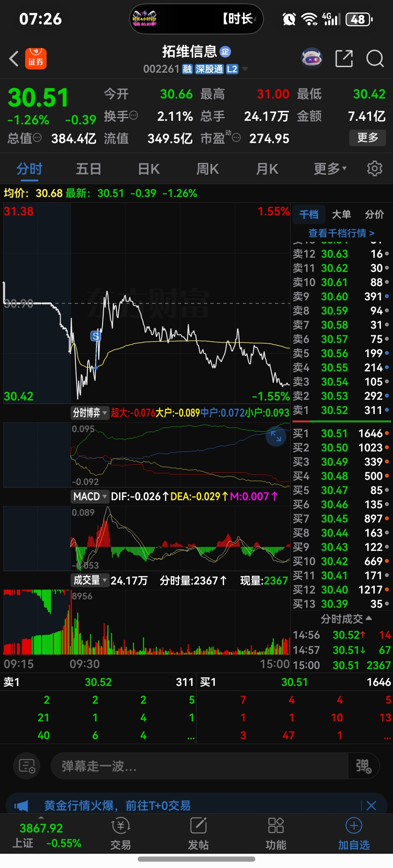
Task: Tap 买7 row with 897 volume
Action: [341, 519]
